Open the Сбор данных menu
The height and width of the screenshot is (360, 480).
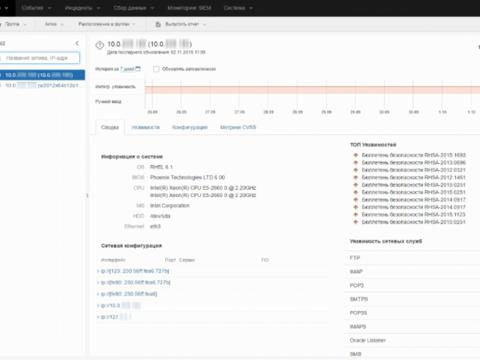pyautogui.click(x=134, y=8)
